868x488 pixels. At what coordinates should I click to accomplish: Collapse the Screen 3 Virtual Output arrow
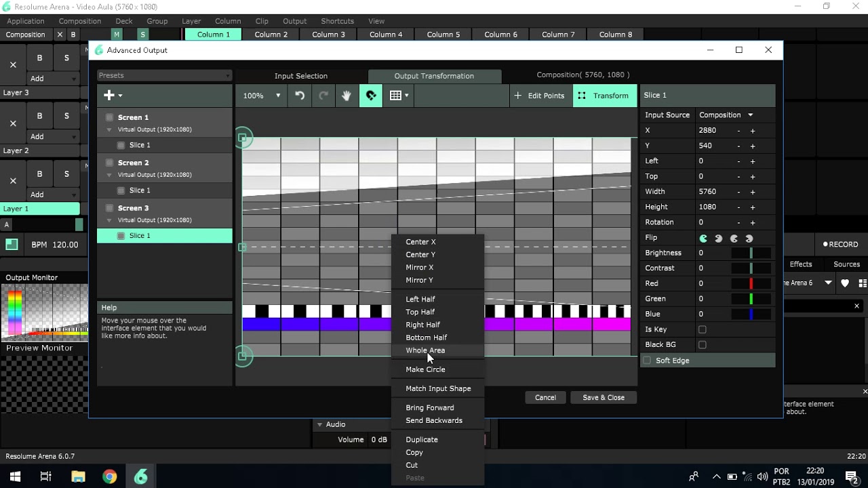[109, 220]
